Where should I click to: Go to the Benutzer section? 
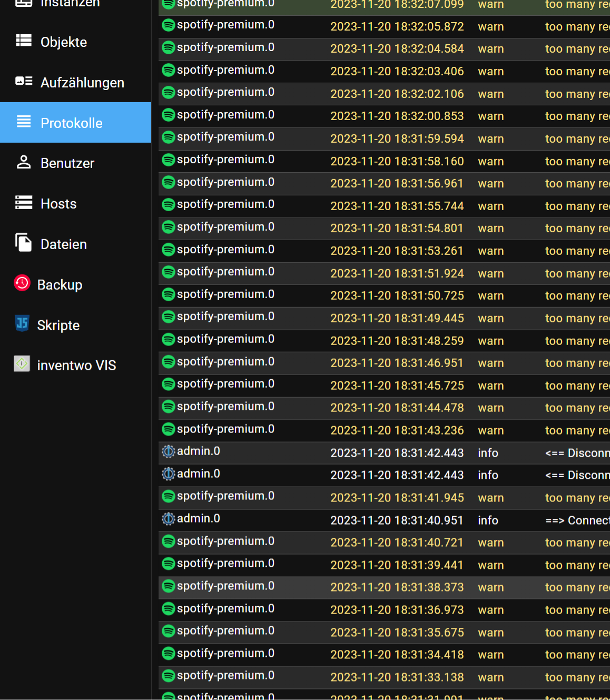point(75,163)
